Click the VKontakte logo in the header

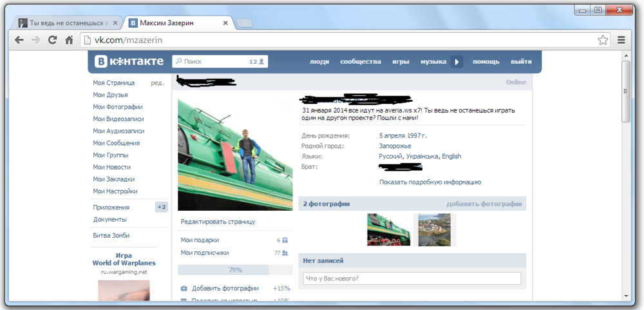[x=129, y=62]
